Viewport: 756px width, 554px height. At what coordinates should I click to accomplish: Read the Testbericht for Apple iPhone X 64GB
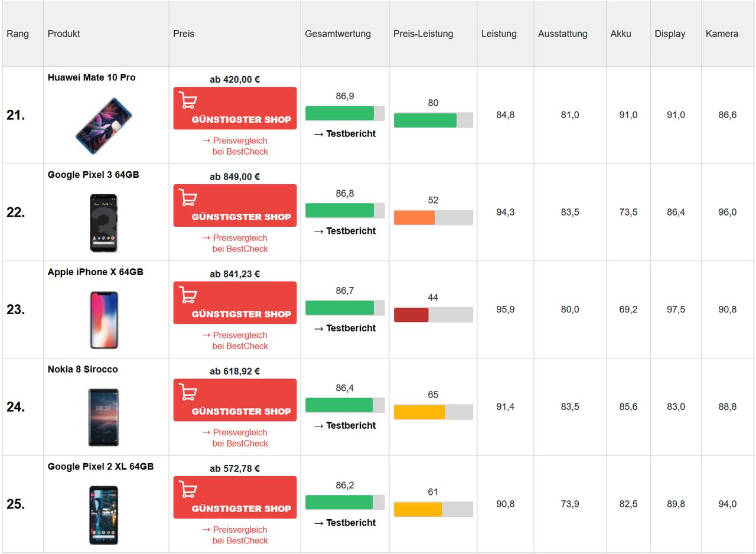(345, 328)
